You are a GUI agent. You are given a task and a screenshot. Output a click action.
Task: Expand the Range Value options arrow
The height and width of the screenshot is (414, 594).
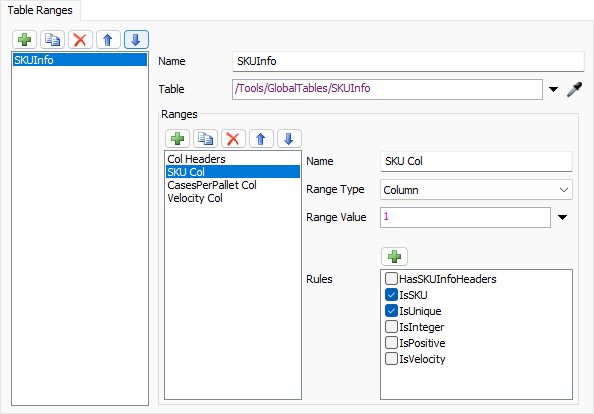click(563, 217)
